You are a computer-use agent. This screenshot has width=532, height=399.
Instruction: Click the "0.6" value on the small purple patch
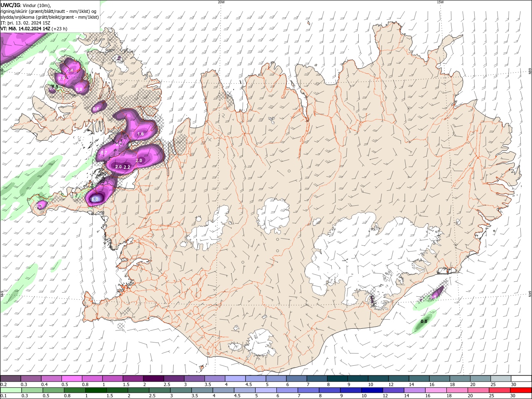click(x=96, y=109)
